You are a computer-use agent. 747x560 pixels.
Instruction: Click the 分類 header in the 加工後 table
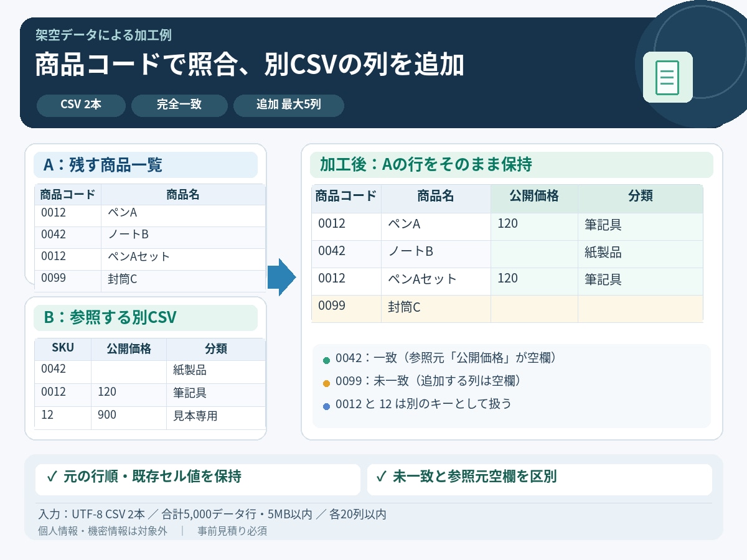pos(641,198)
